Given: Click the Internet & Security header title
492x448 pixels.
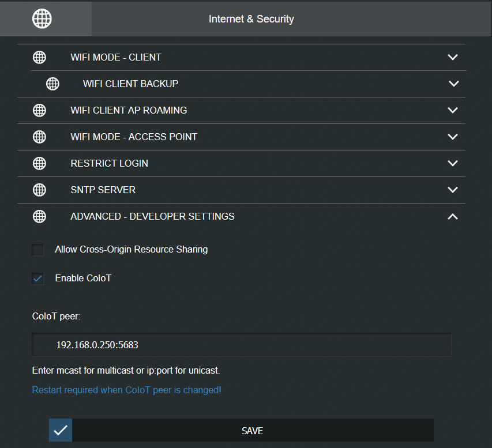Looking at the screenshot, I should click(x=251, y=19).
